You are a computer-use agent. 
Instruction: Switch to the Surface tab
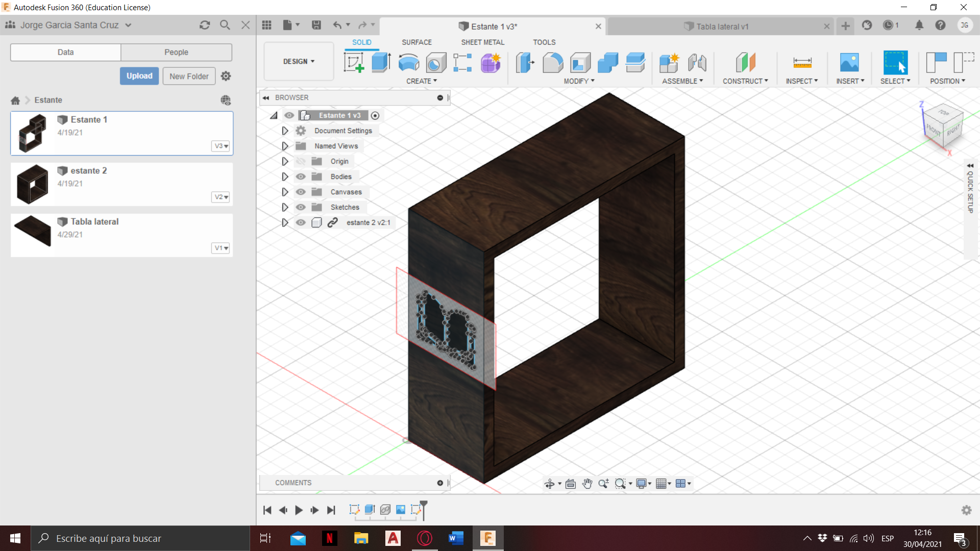point(416,42)
